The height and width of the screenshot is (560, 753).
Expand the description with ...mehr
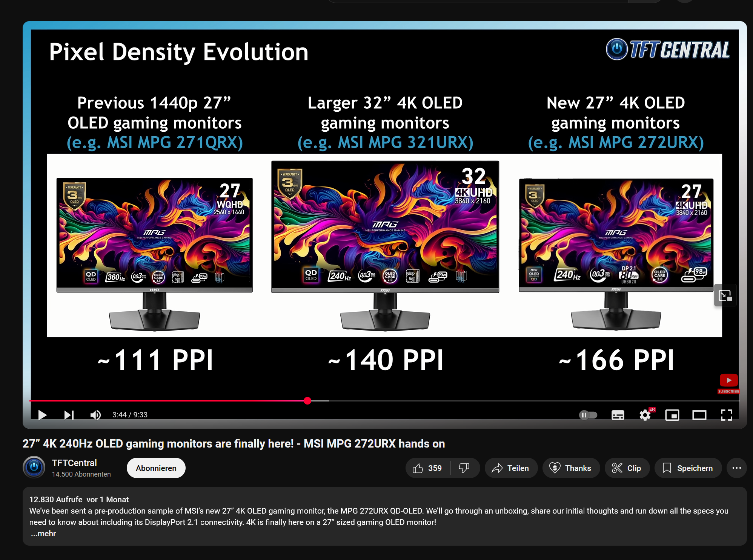coord(43,534)
